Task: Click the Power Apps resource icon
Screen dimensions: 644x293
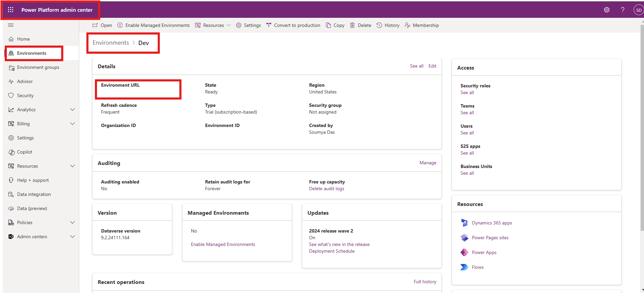Action: [464, 252]
